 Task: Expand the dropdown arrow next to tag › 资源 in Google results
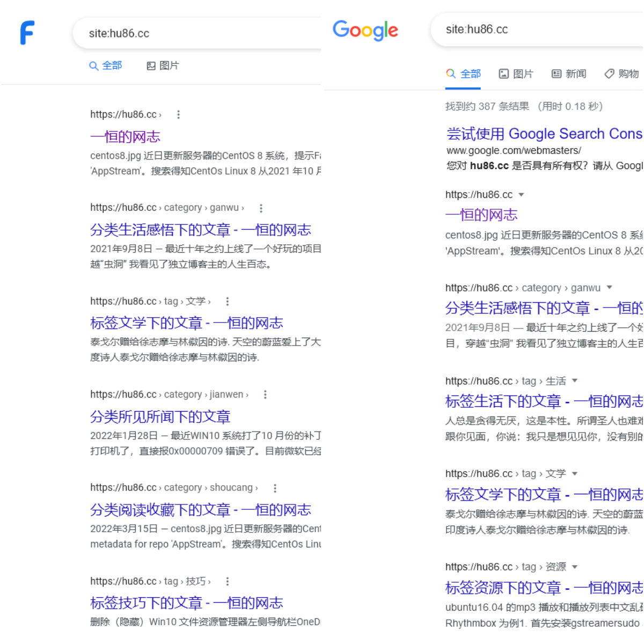575,567
